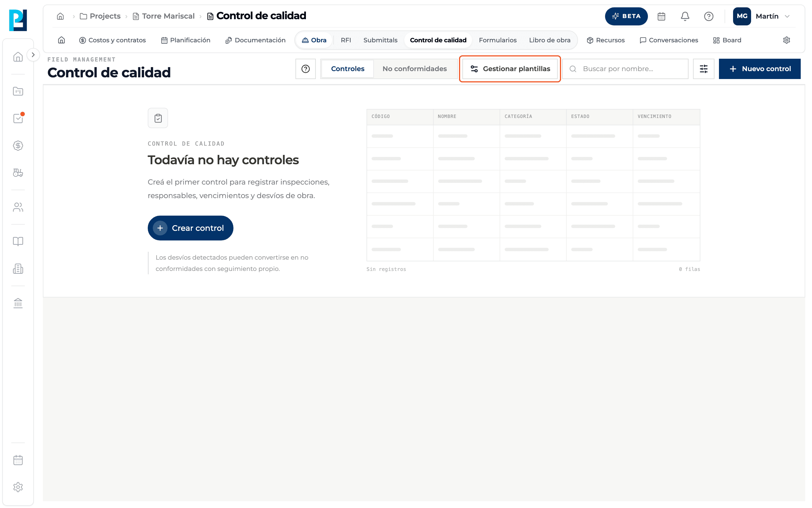812x508 pixels.
Task: Open the sidebar dollar costs icon
Action: [x=18, y=145]
